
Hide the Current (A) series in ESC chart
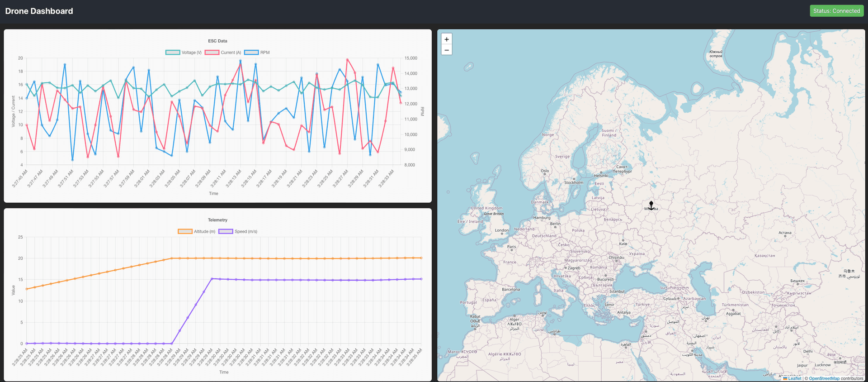coord(223,53)
